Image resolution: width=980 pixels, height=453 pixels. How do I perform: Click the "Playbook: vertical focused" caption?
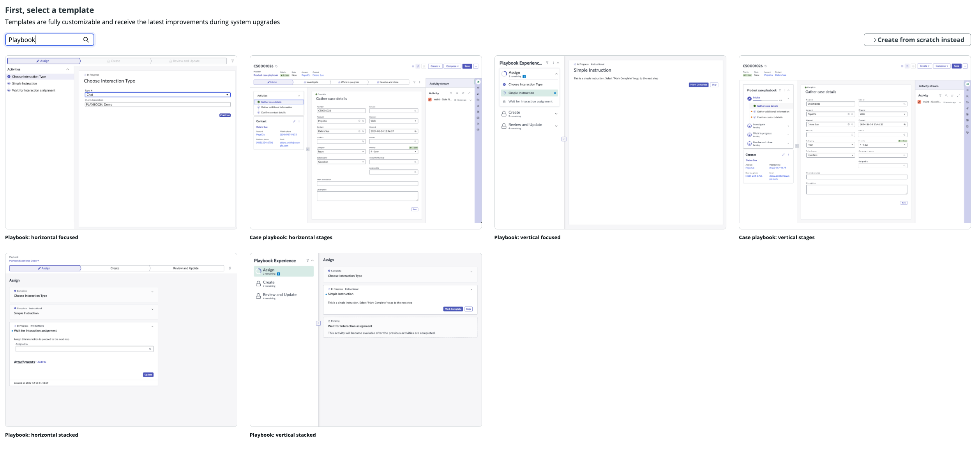(527, 237)
